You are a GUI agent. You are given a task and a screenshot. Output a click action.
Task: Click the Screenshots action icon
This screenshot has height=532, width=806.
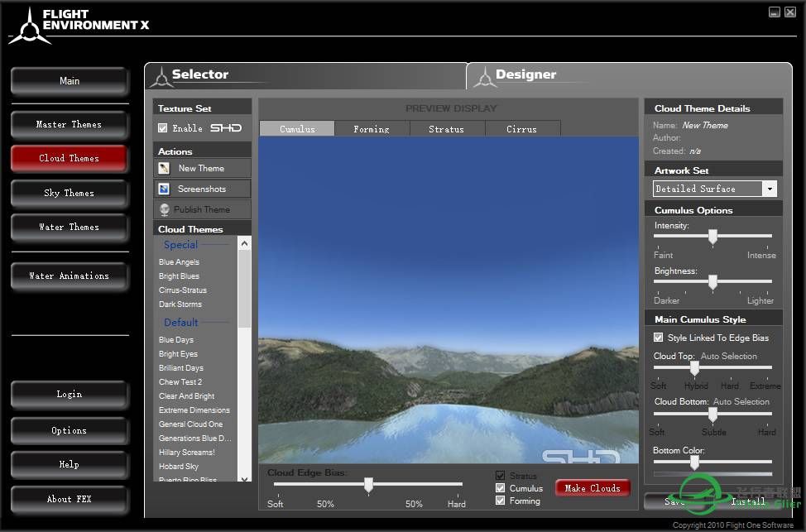coord(165,189)
